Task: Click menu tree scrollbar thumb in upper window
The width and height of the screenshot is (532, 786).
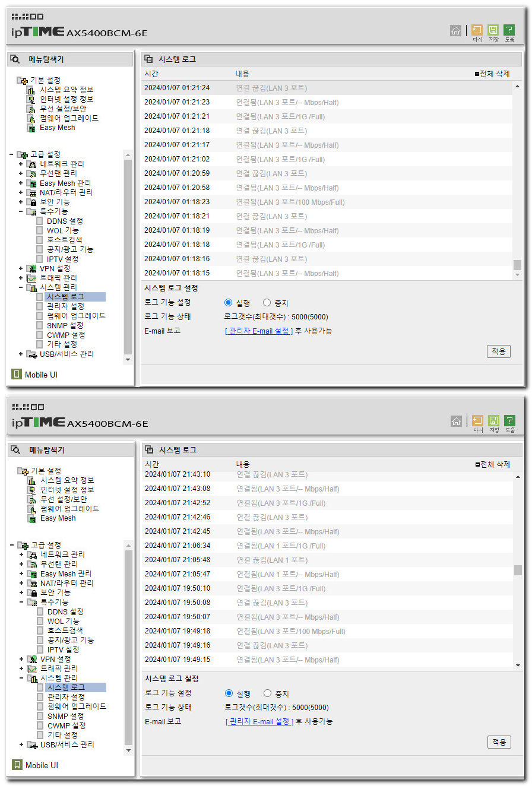Action: tap(128, 256)
